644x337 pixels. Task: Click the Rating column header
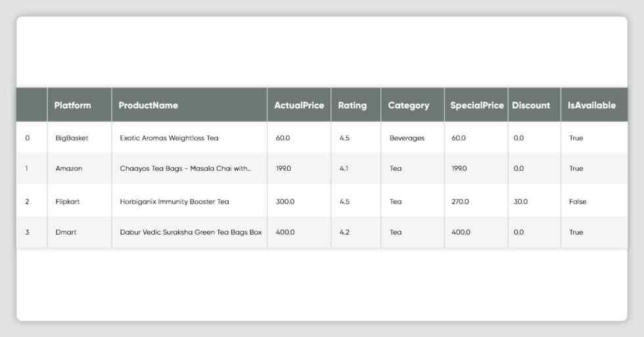point(352,106)
